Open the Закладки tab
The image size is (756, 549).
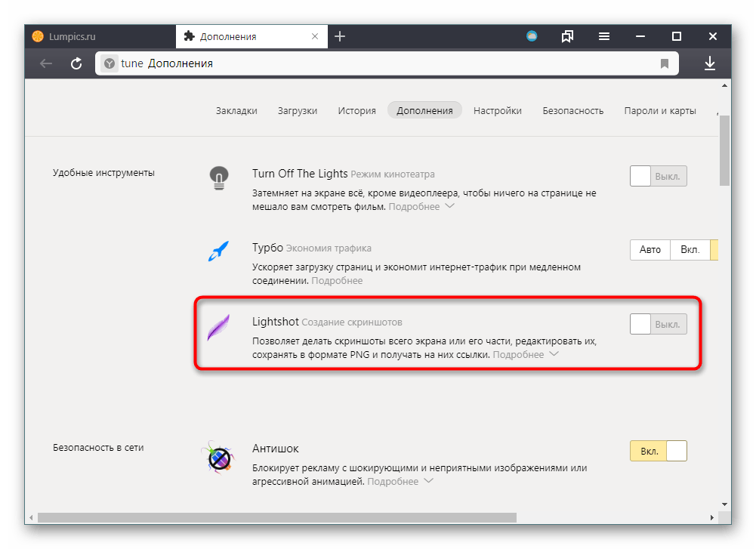236,110
